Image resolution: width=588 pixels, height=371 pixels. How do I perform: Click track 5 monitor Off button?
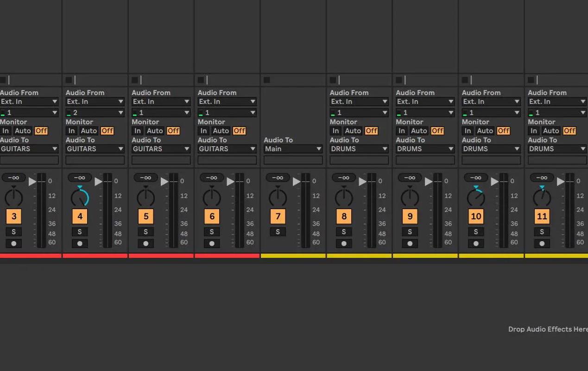173,131
